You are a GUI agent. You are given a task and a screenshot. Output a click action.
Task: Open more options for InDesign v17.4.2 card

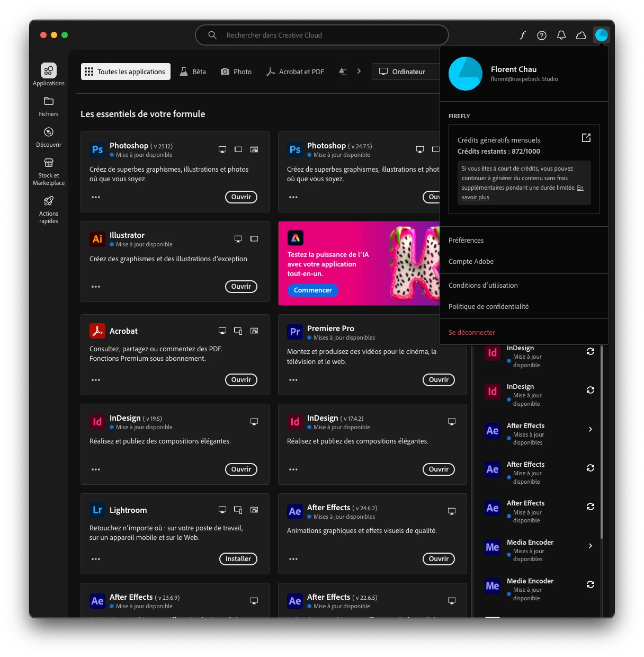[293, 469]
